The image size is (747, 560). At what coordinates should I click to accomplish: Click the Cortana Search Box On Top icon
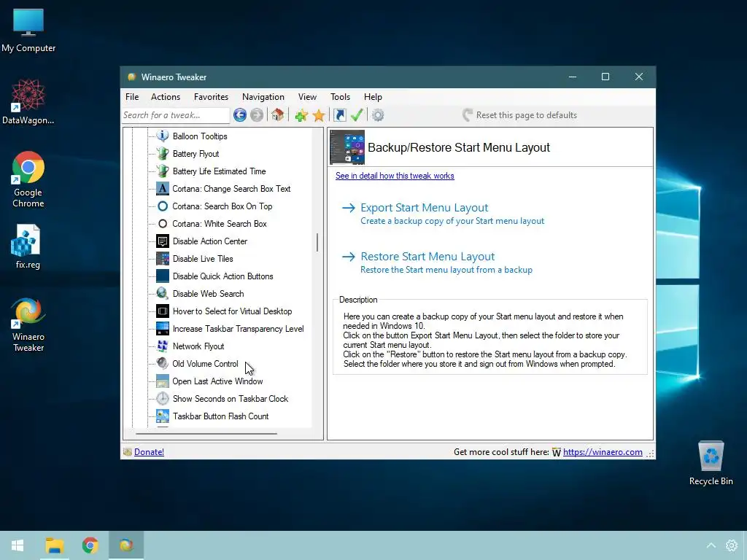pos(163,206)
